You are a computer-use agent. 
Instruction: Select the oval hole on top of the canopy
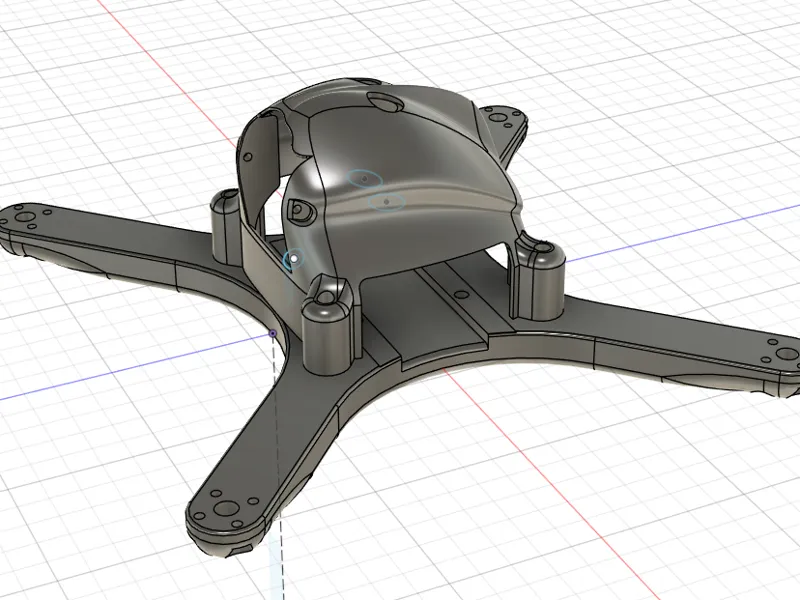click(384, 101)
